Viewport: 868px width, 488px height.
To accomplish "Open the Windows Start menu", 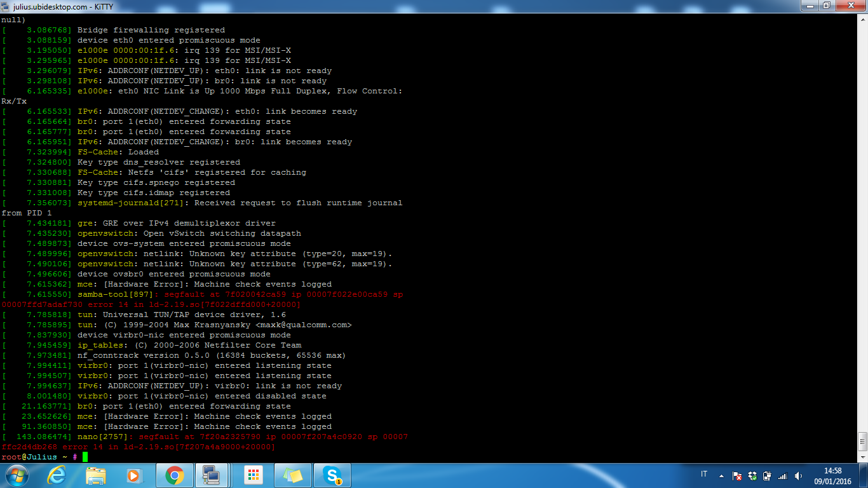I will pos(16,475).
